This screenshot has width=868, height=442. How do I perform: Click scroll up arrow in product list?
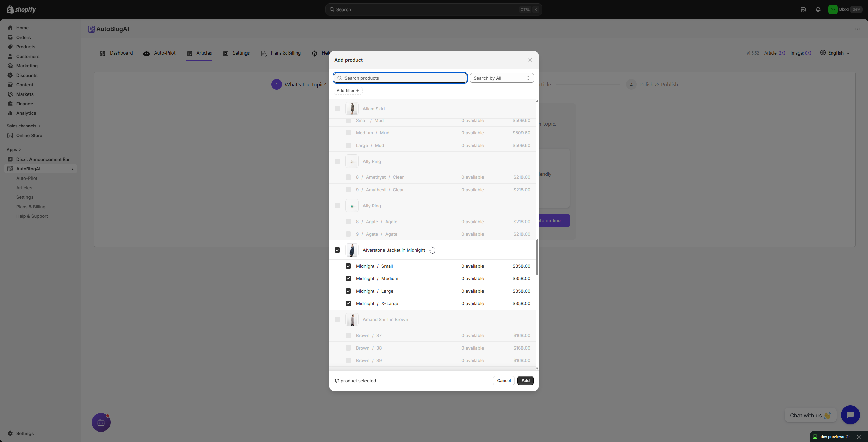point(537,101)
